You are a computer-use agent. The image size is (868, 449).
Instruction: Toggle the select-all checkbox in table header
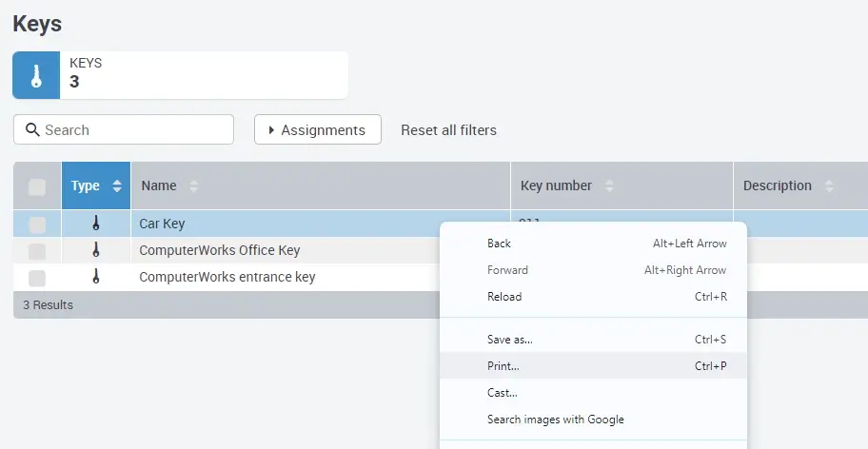tap(37, 186)
